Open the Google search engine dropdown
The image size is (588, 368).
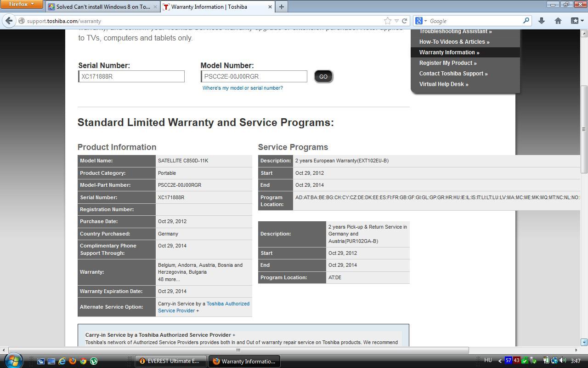[421, 21]
